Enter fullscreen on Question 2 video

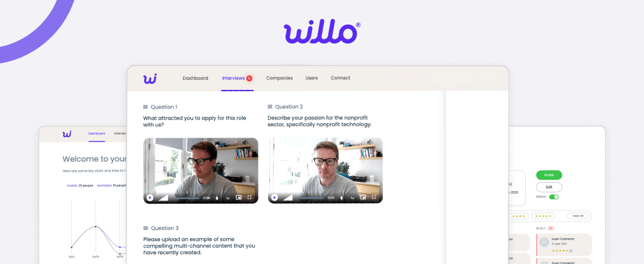click(374, 197)
